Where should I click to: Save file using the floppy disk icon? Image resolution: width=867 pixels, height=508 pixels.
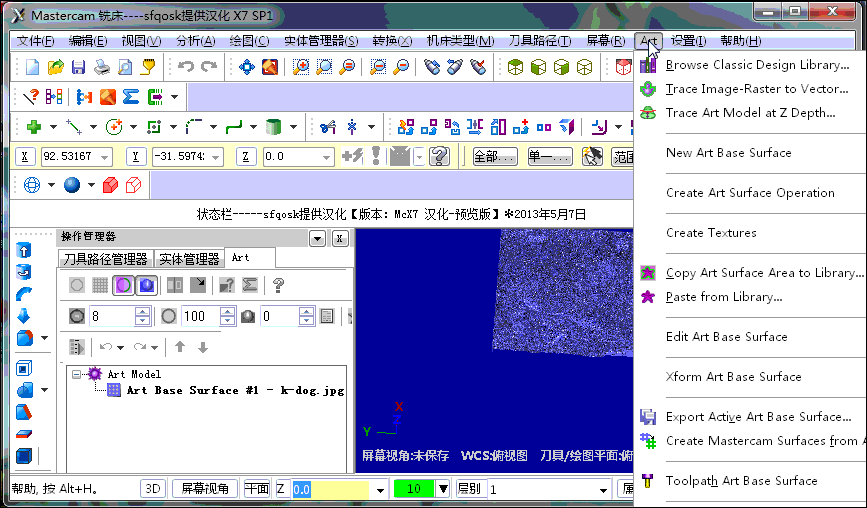tap(79, 67)
